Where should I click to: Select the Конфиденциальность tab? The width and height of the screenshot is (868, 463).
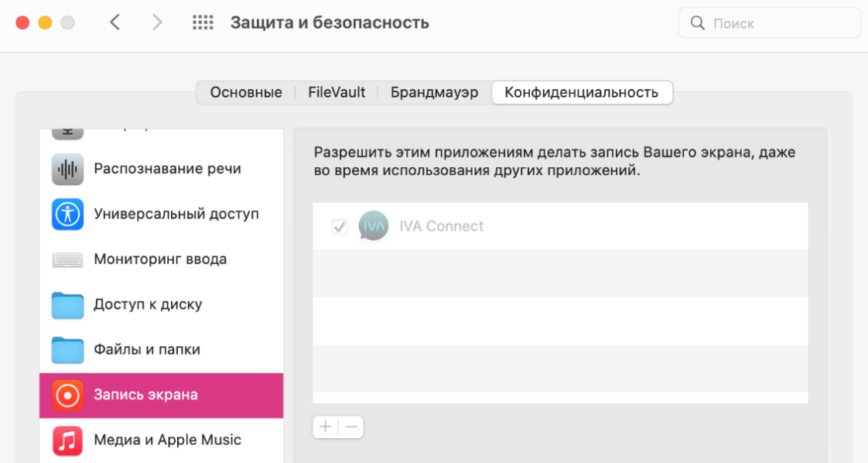tap(582, 91)
